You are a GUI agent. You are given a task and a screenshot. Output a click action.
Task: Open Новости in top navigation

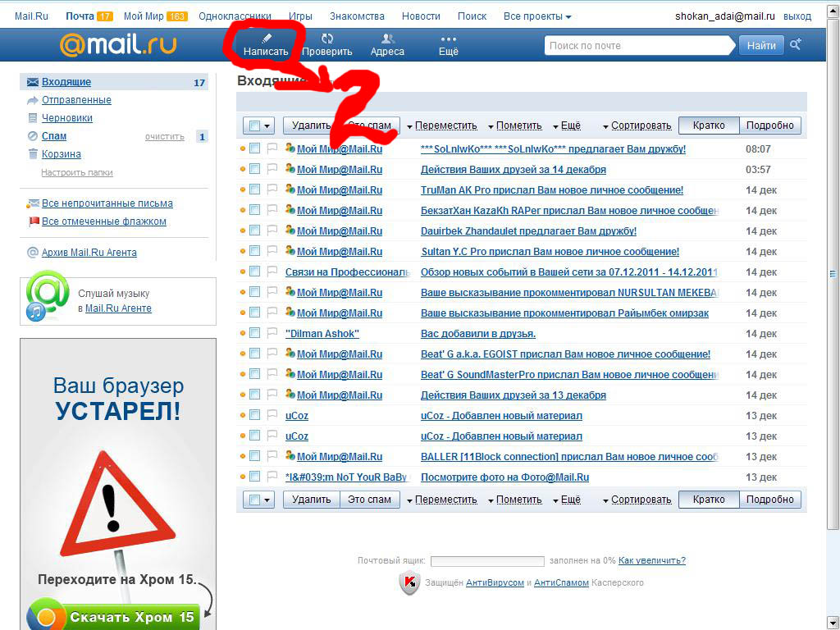(x=421, y=16)
